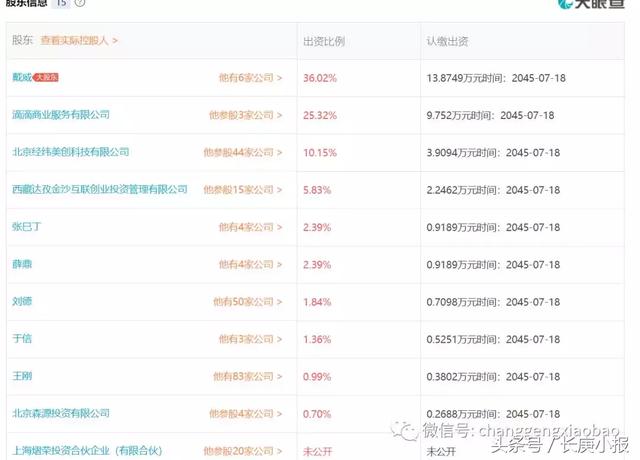
Task: Open 滴滴商业服务有限公司 company page
Action: pos(61,115)
